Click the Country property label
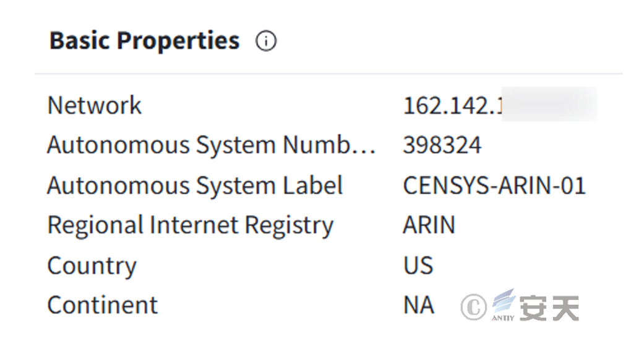Screen dimensions: 644x363 click(92, 266)
